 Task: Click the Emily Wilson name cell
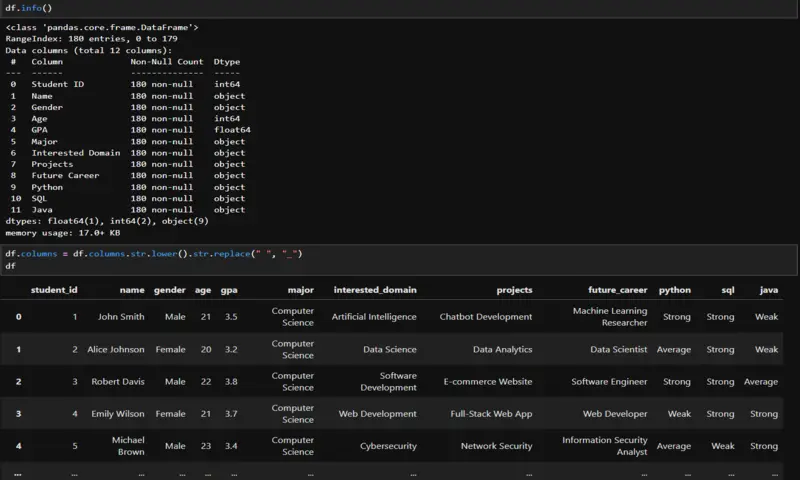pyautogui.click(x=118, y=414)
